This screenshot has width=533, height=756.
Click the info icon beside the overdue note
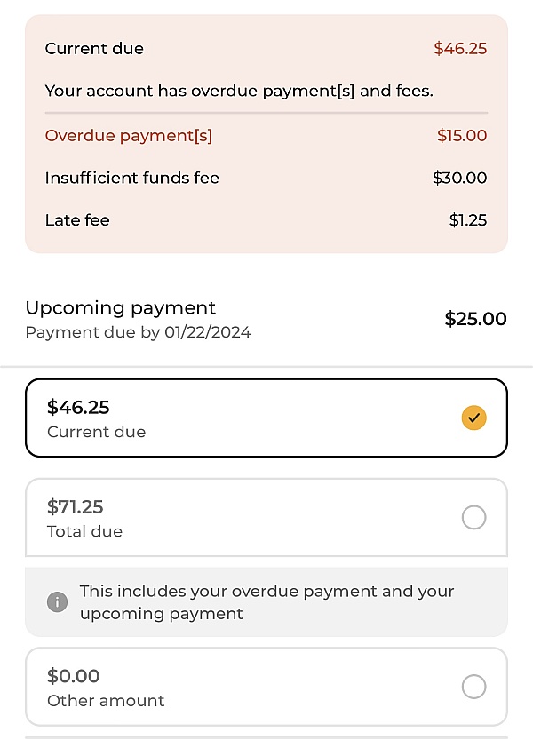pos(58,602)
